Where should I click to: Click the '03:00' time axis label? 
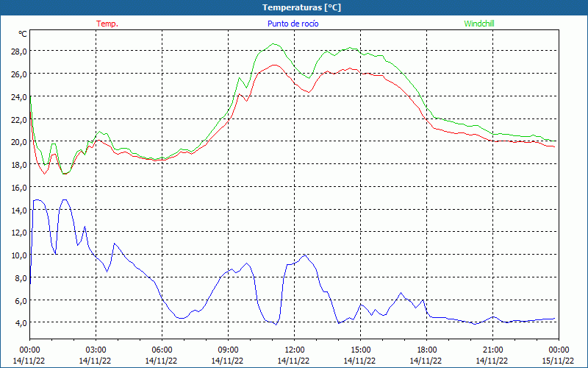coord(96,350)
